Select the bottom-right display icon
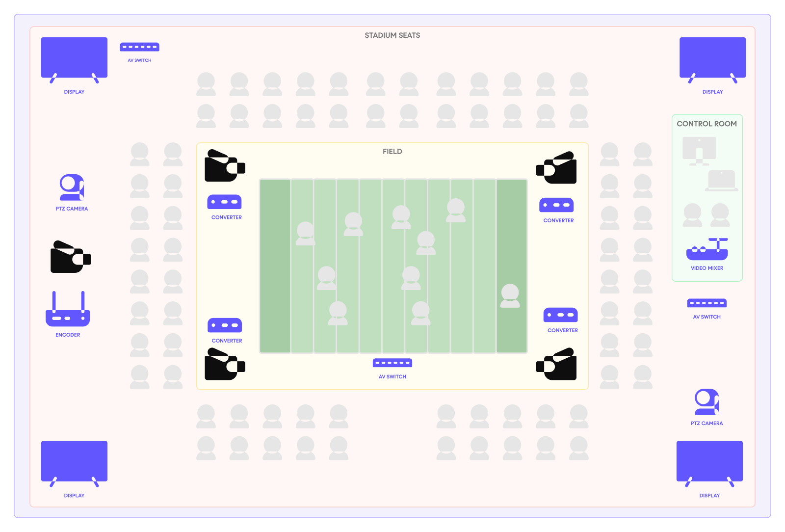The image size is (785, 532). 709,464
